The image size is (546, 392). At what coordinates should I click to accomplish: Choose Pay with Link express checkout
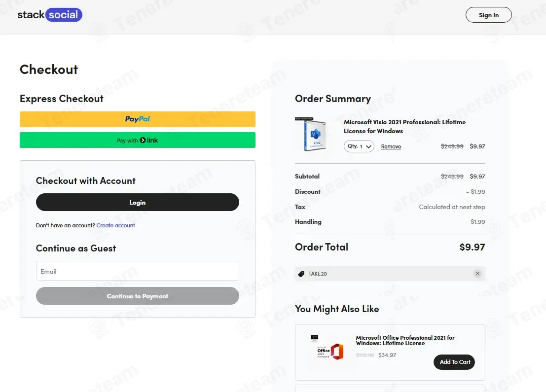point(138,140)
